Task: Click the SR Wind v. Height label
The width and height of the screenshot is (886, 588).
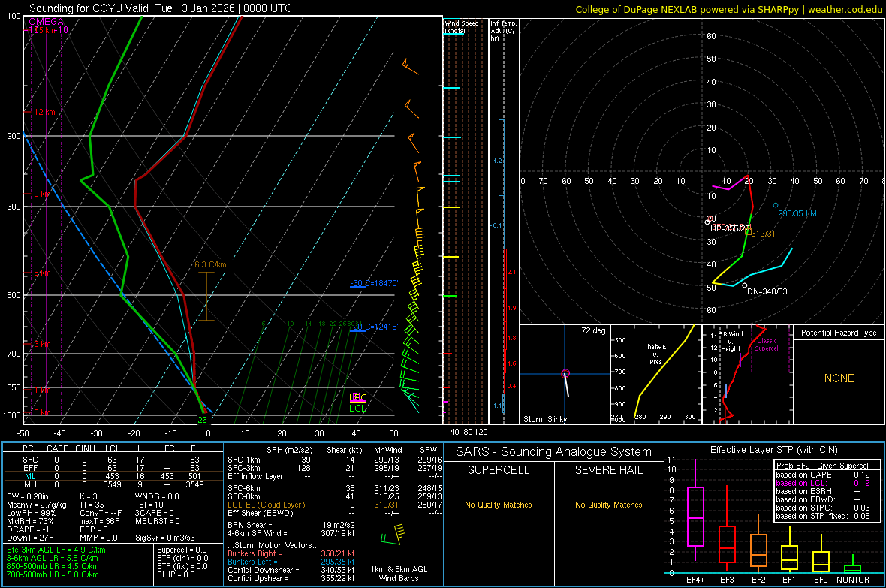Action: coord(731,342)
